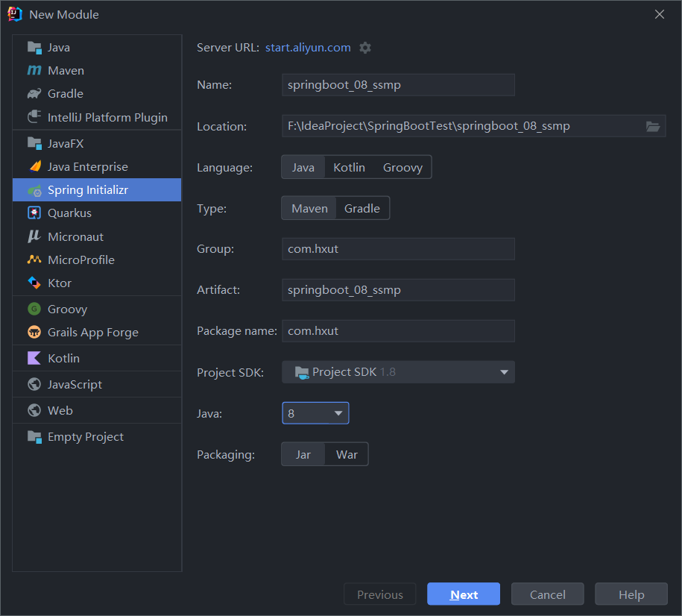Select Gradle module type in sidebar
Screen dimensions: 682x616
click(x=97, y=94)
